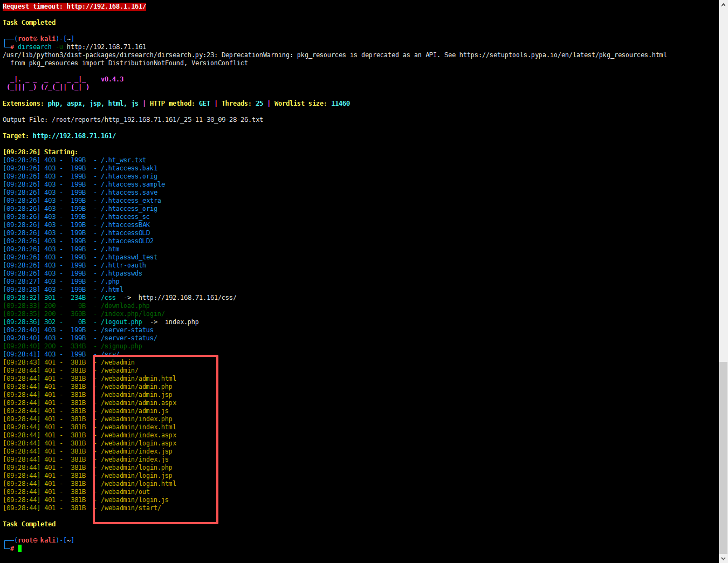Click the scrollbar up arrow
The width and height of the screenshot is (728, 563).
pos(723,4)
